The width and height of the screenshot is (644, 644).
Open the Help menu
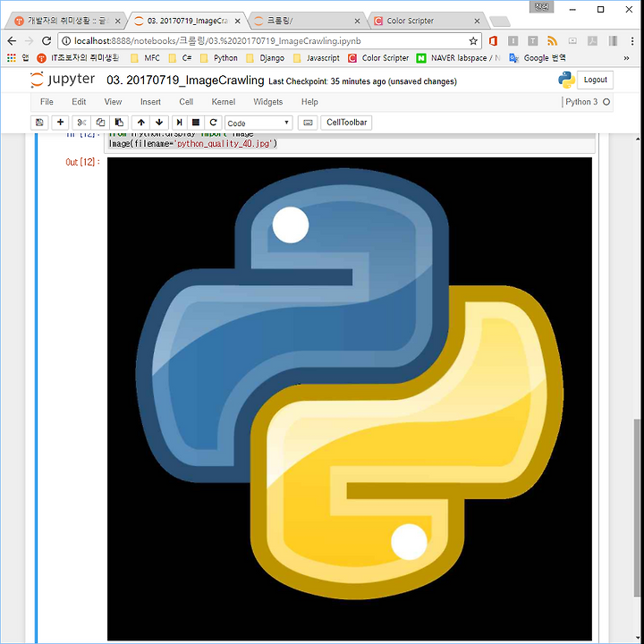point(309,102)
